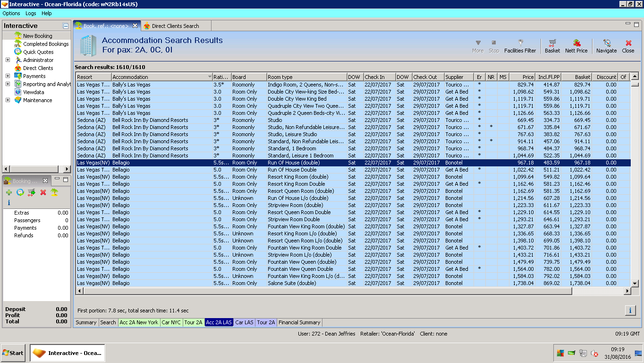
Task: Switch to the Acc 2A New York tab
Action: [x=139, y=322]
